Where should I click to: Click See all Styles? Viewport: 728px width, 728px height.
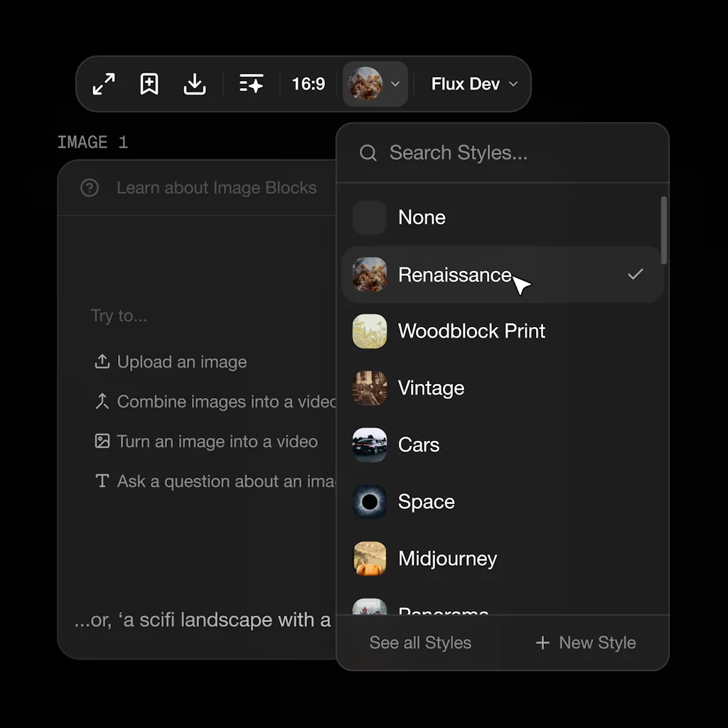[x=420, y=643]
